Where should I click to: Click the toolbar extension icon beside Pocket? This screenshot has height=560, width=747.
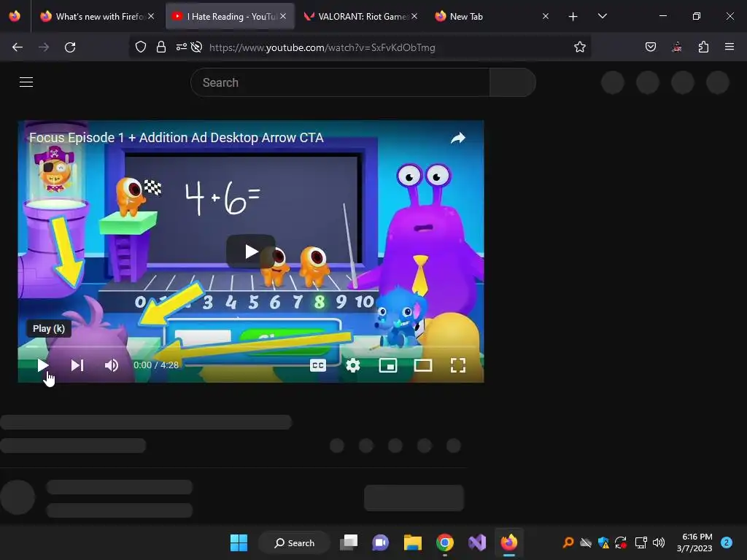point(677,47)
